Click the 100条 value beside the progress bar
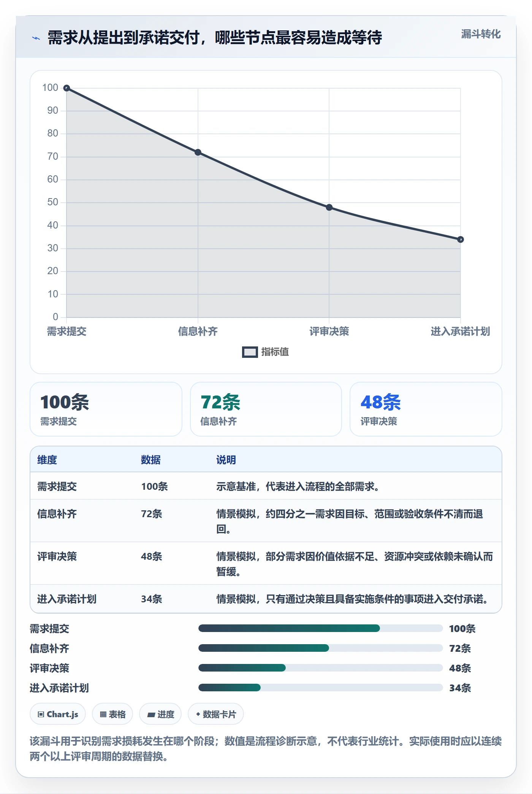The image size is (532, 794). pyautogui.click(x=462, y=629)
